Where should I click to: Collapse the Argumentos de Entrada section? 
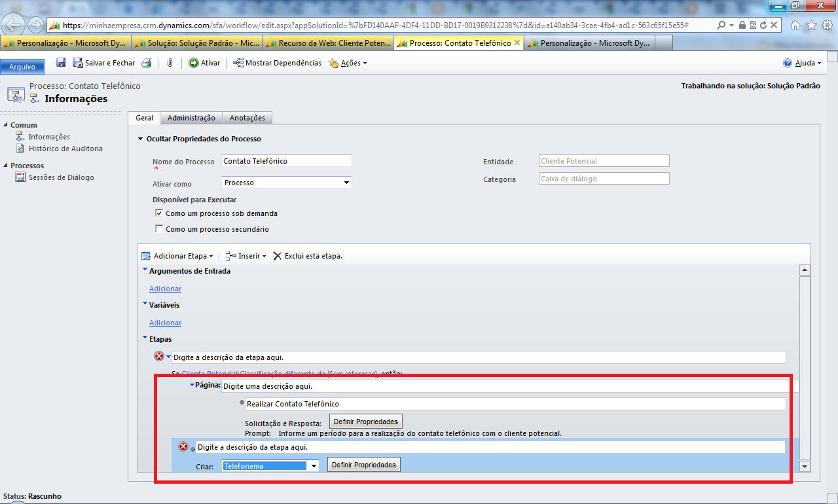(x=145, y=270)
